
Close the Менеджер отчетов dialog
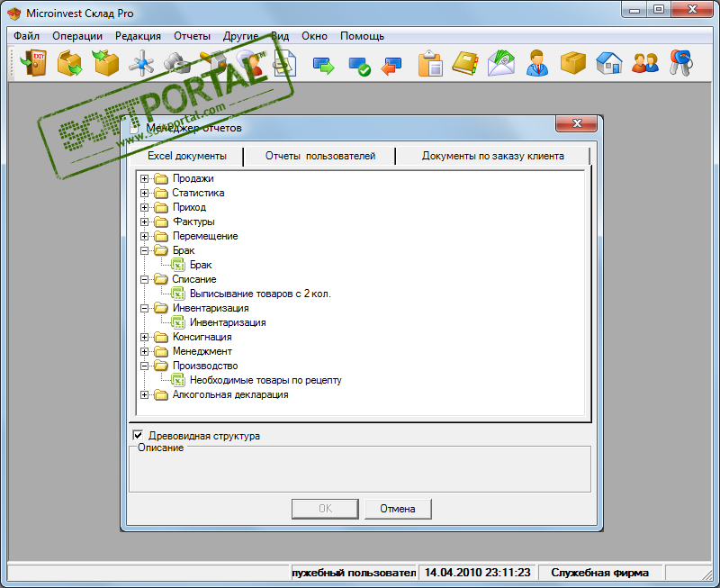[577, 123]
